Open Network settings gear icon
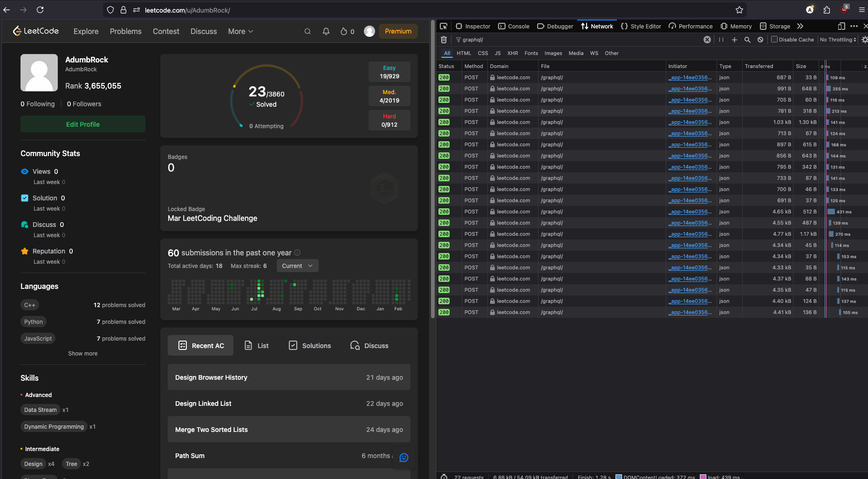Image resolution: width=868 pixels, height=479 pixels. [x=864, y=40]
